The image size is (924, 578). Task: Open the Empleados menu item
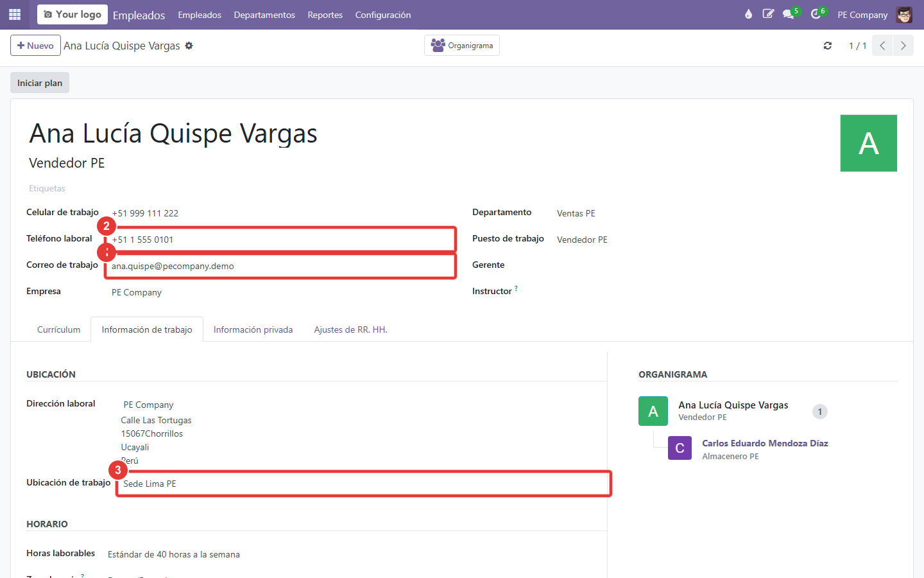[x=200, y=15]
